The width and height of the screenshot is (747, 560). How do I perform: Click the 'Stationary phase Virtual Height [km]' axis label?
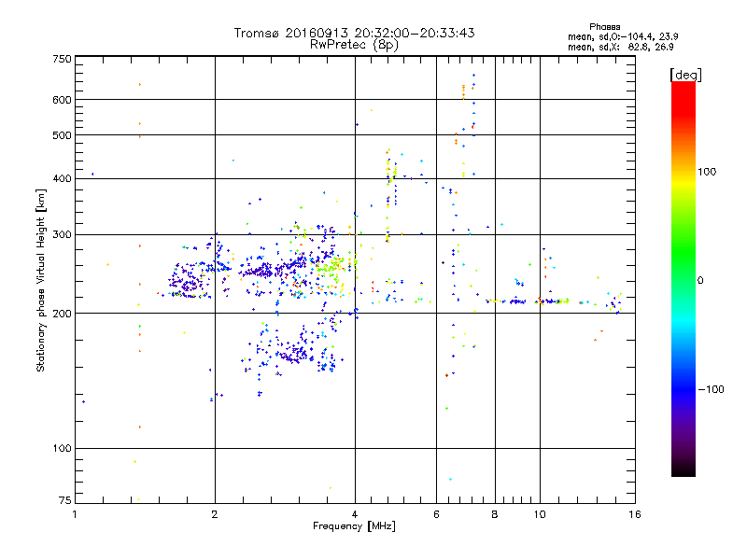point(41,281)
